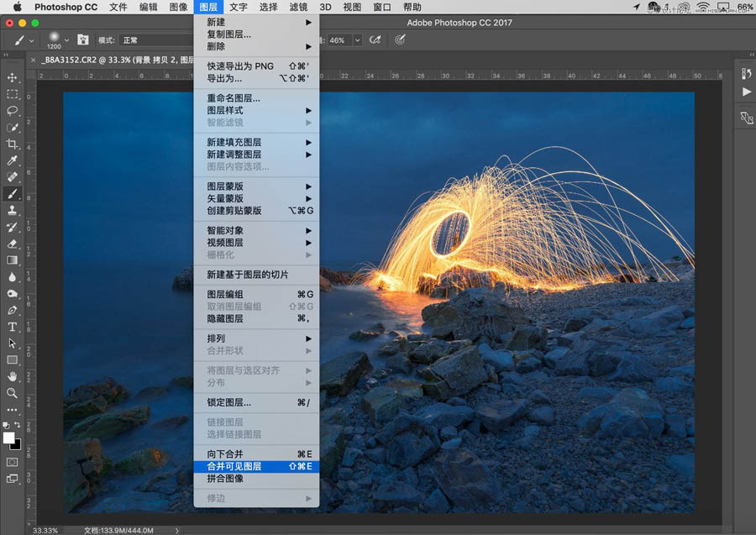This screenshot has width=756, height=535.
Task: Open the Pen tool
Action: 13,311
